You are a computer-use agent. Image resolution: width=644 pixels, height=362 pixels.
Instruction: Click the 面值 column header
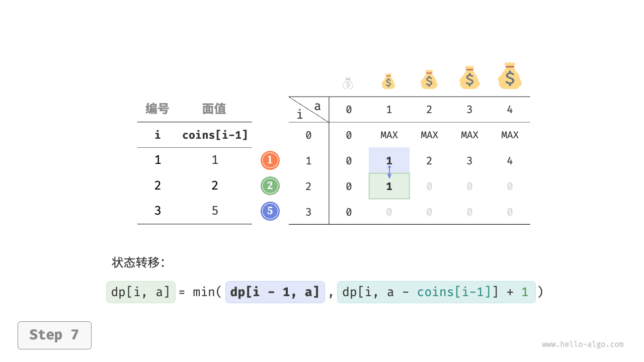214,109
